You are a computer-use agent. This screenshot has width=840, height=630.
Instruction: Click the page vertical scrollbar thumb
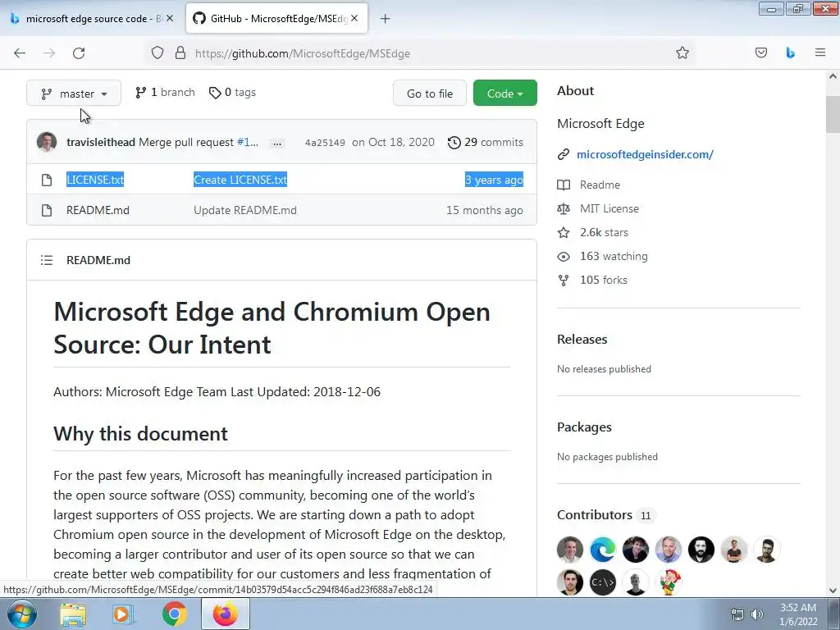point(833,115)
